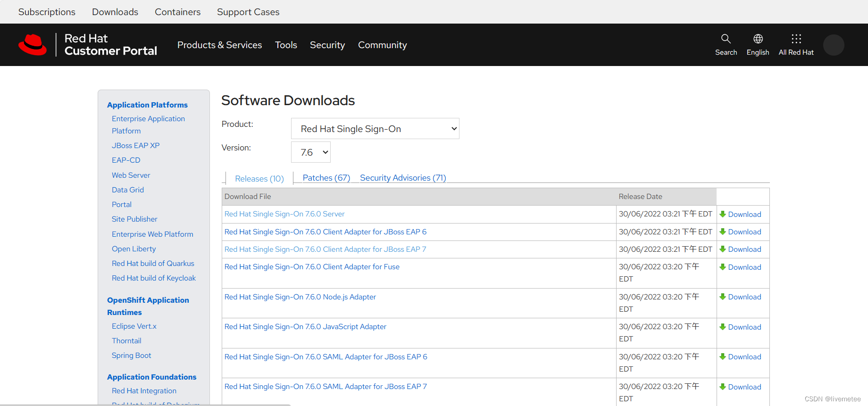Open Portal sidebar link
This screenshot has height=406, width=868.
(122, 204)
